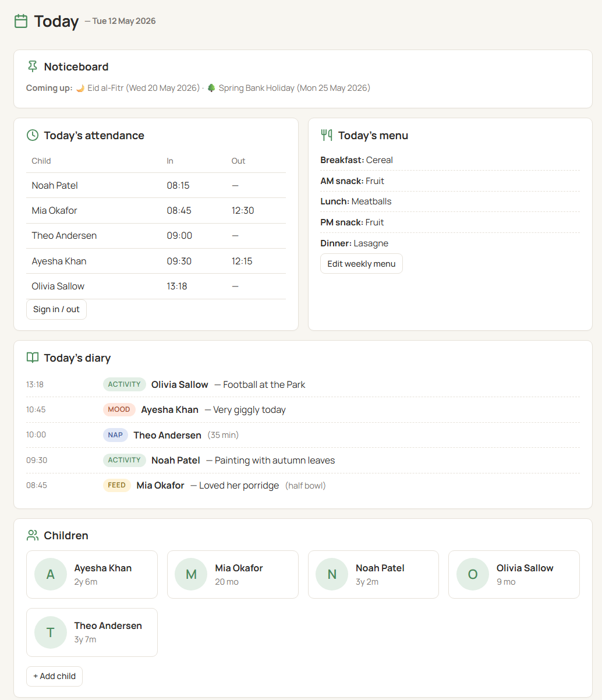
Task: Click the calendar icon beside Today heading
Action: pos(21,22)
